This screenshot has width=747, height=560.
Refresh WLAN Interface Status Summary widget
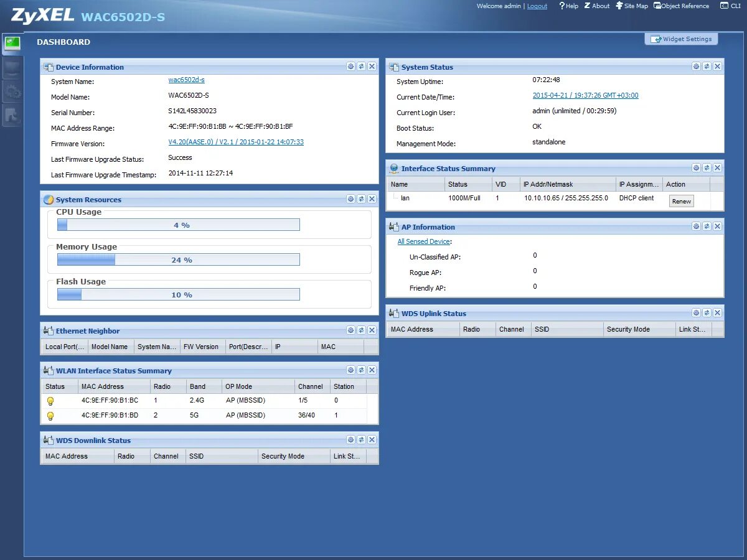361,370
